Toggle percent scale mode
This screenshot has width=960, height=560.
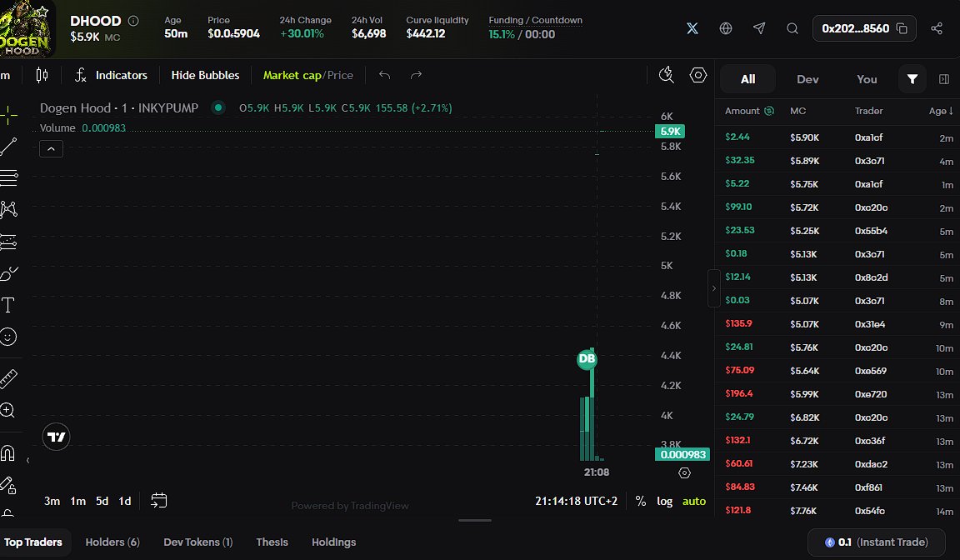tap(640, 501)
